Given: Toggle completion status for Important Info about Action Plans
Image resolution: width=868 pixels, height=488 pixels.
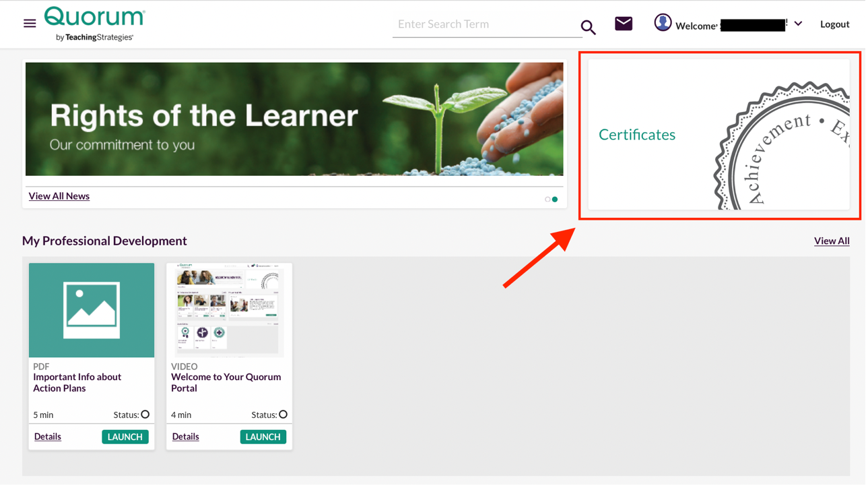Looking at the screenshot, I should point(145,415).
